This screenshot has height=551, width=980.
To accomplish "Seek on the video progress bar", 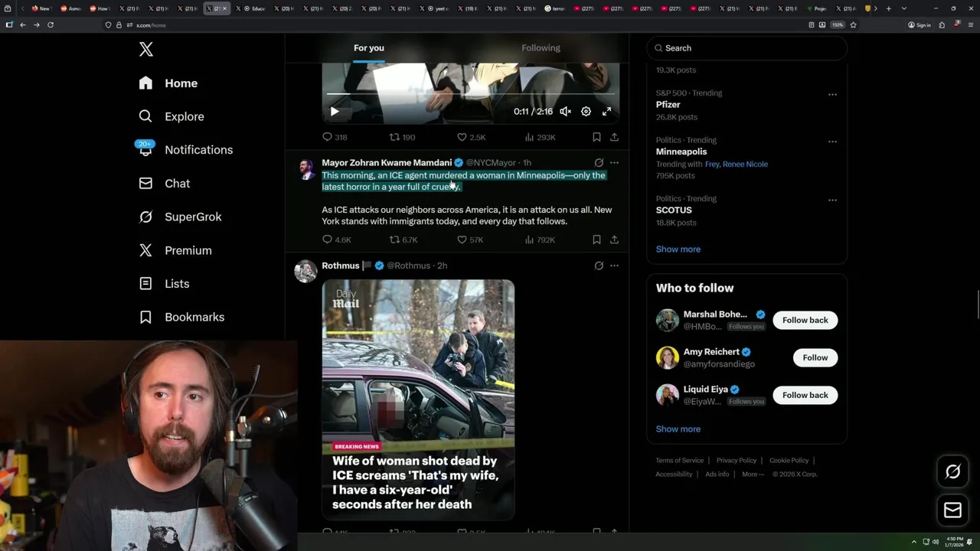I will click(x=471, y=94).
